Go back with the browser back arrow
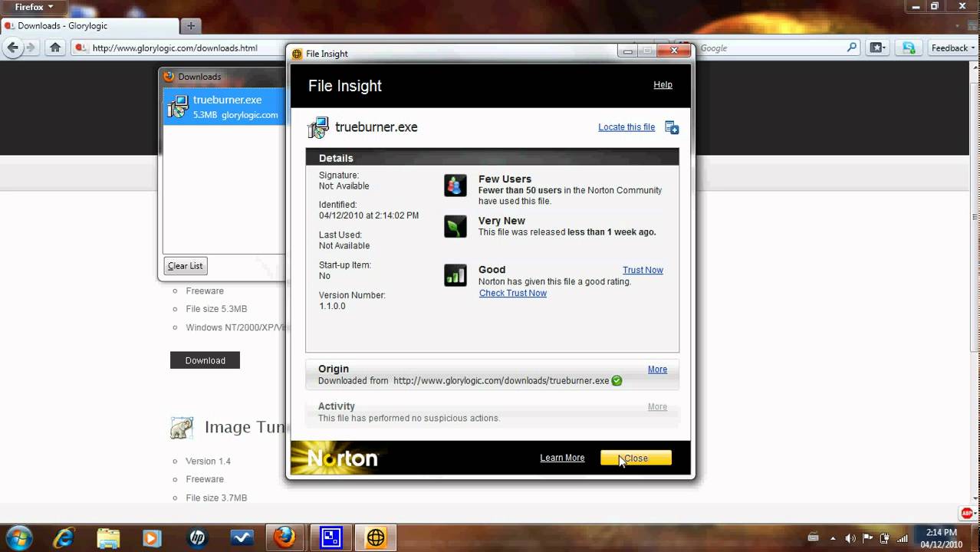Image resolution: width=980 pixels, height=552 pixels. [x=12, y=48]
